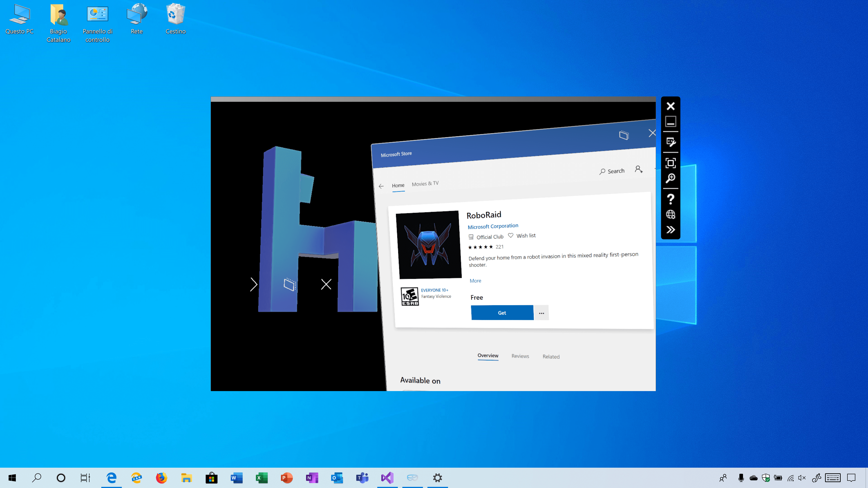Go back with Store back arrow

tap(381, 186)
